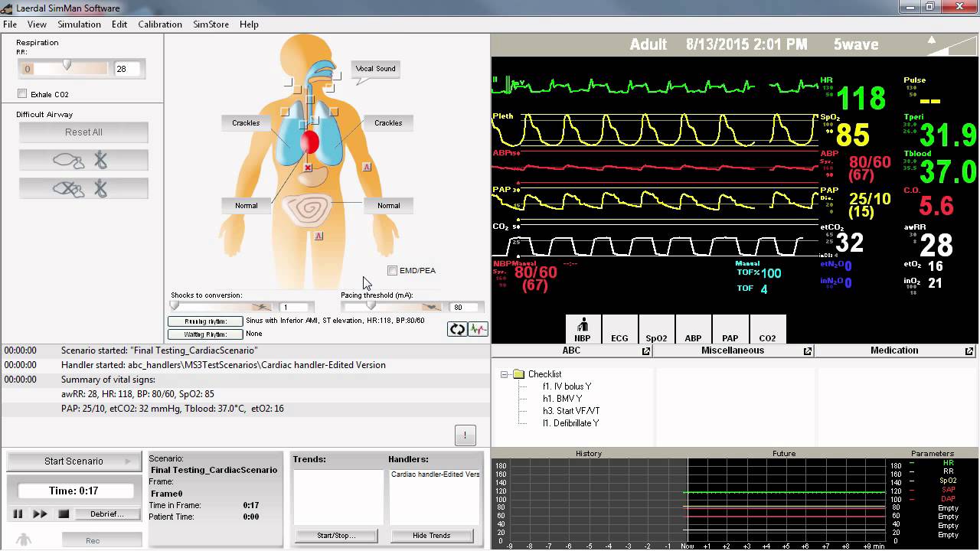Select the CO2 monitor tab
980x551 pixels.
(767, 329)
